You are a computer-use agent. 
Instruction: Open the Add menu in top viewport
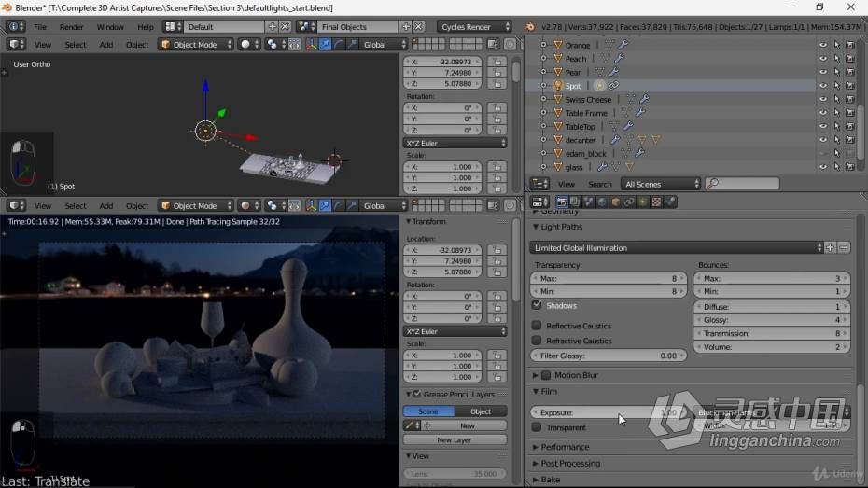[105, 44]
